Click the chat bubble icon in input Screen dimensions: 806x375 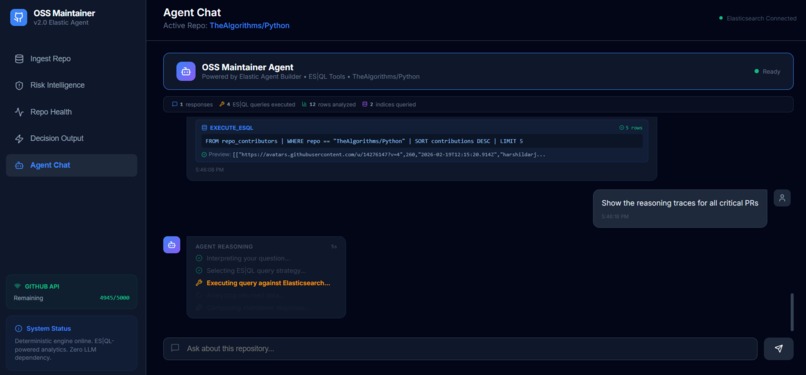coord(175,348)
